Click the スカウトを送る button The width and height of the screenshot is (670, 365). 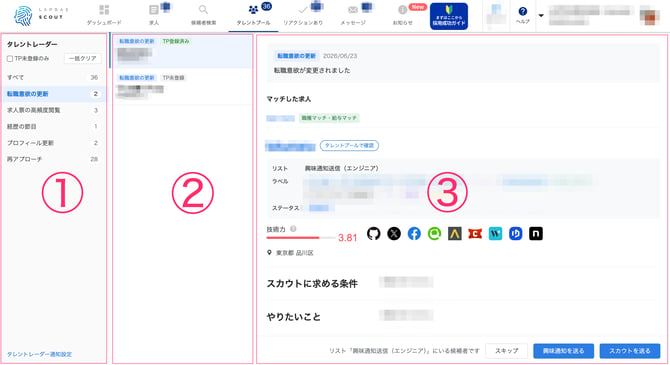tap(630, 351)
